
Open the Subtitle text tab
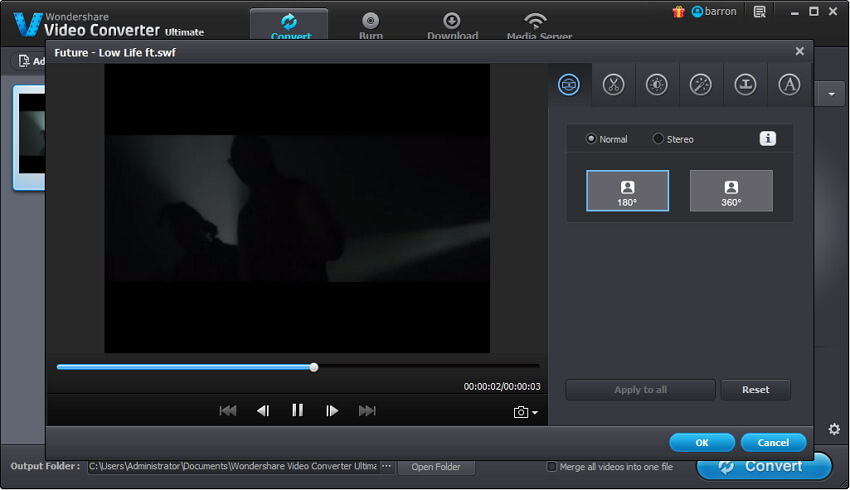pyautogui.click(x=789, y=85)
